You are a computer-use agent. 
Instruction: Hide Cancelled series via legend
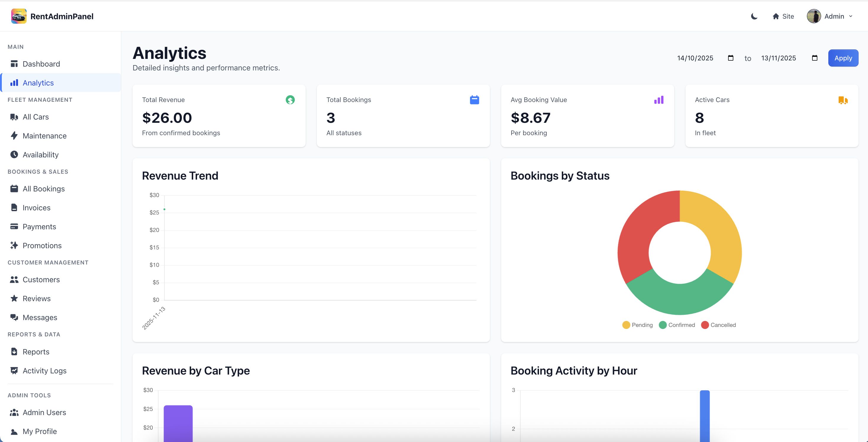pyautogui.click(x=718, y=325)
